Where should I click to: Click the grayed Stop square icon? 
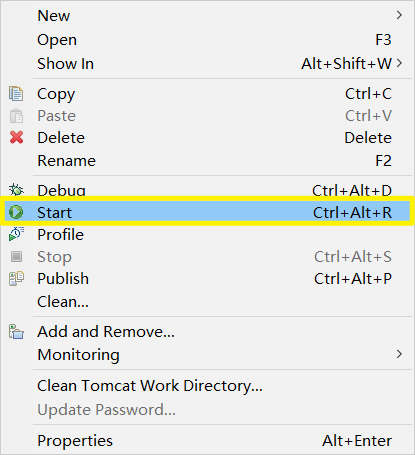coord(16,256)
